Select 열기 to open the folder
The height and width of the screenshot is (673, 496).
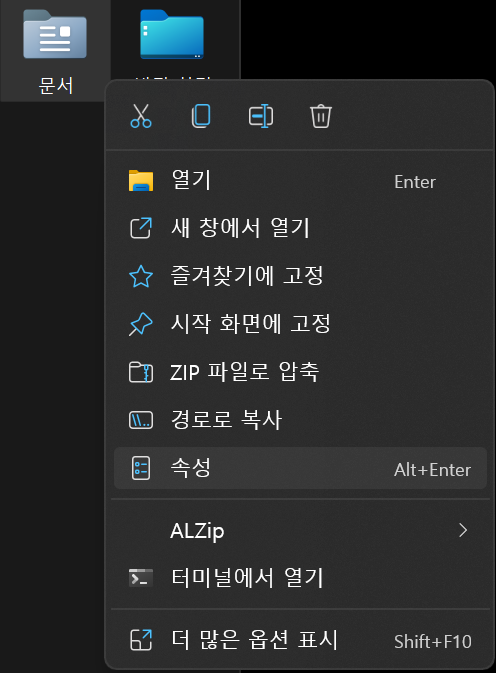(300, 181)
